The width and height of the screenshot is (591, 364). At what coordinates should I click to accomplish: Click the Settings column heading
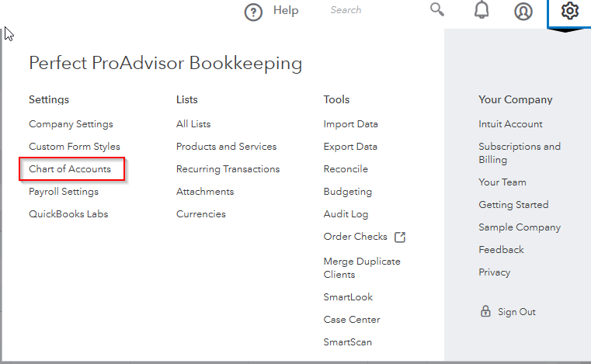[49, 100]
